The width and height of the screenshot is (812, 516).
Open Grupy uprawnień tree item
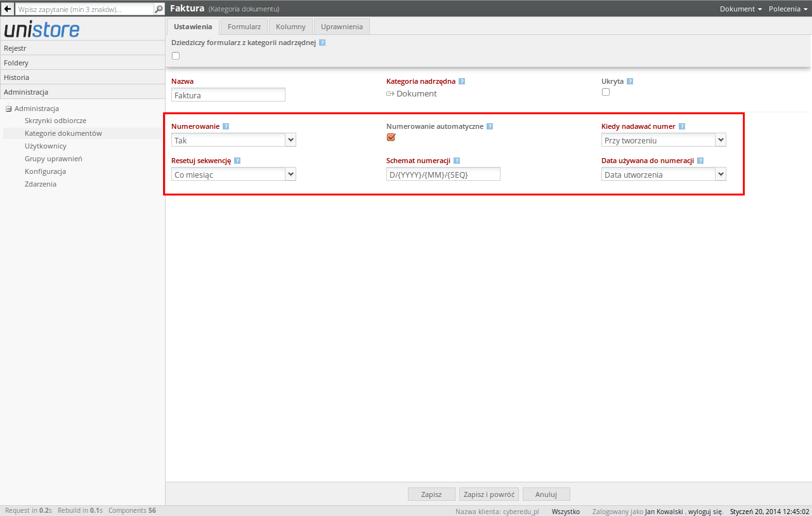click(x=53, y=159)
